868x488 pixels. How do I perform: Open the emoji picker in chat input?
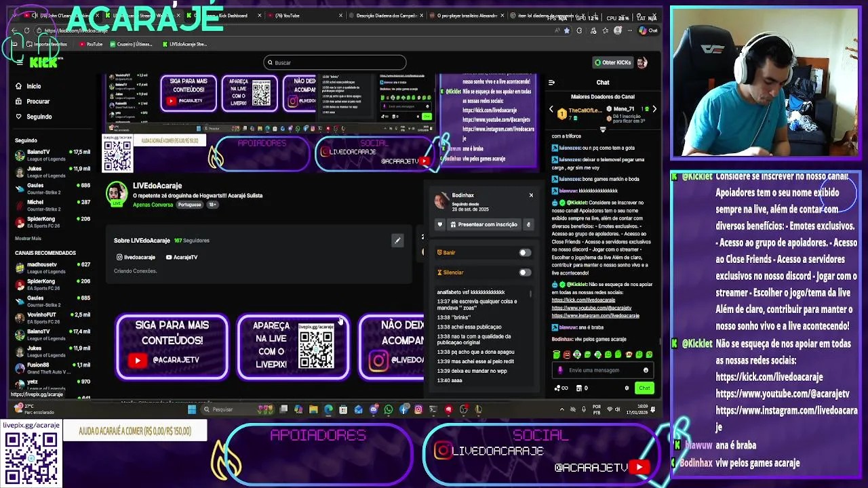(x=646, y=370)
